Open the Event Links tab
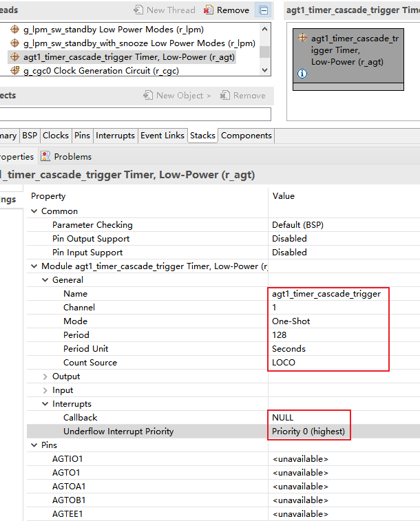Image resolution: width=420 pixels, height=521 pixels. pyautogui.click(x=162, y=136)
